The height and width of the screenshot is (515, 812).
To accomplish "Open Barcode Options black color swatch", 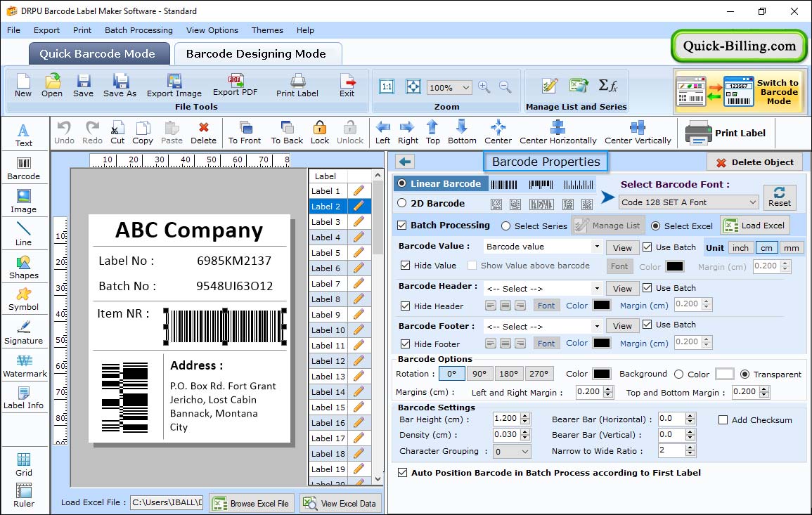I will coord(601,374).
